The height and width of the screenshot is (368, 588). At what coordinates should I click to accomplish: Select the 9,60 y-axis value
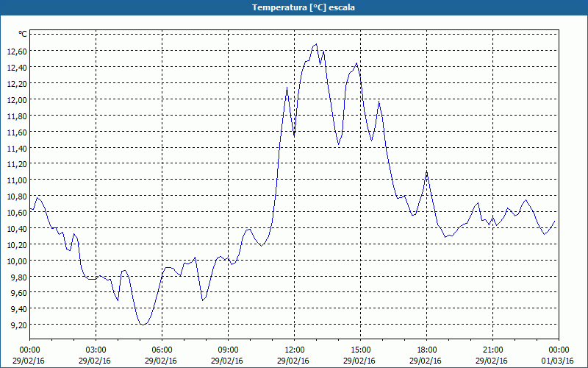(x=19, y=293)
